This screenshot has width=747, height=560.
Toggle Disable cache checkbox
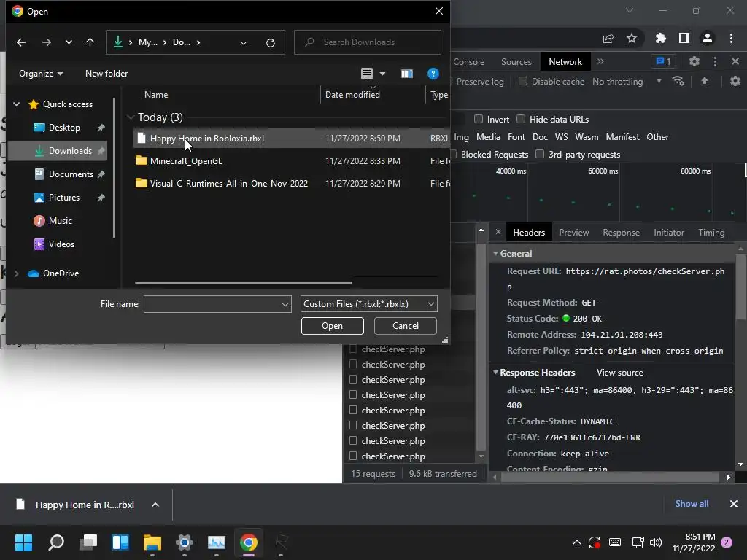click(x=522, y=82)
